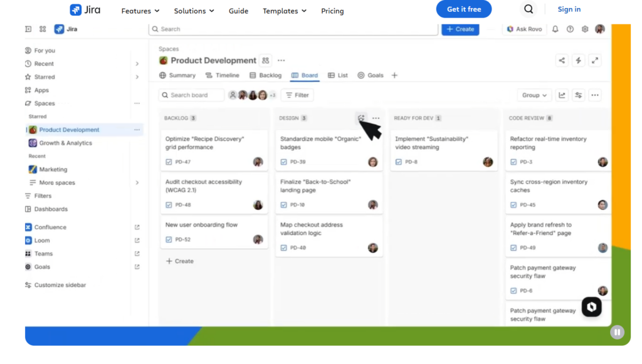Open Customize sidebar
Screen dimensions: 642x364
[x=56, y=285]
